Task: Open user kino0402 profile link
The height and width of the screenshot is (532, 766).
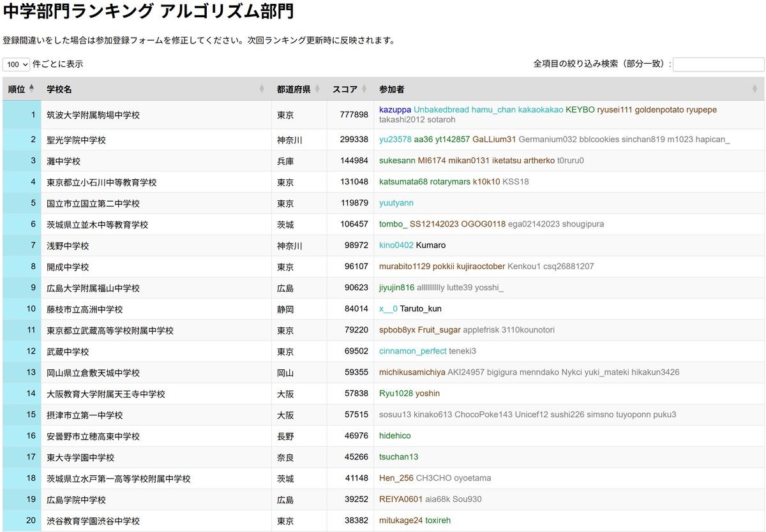Action: click(396, 245)
